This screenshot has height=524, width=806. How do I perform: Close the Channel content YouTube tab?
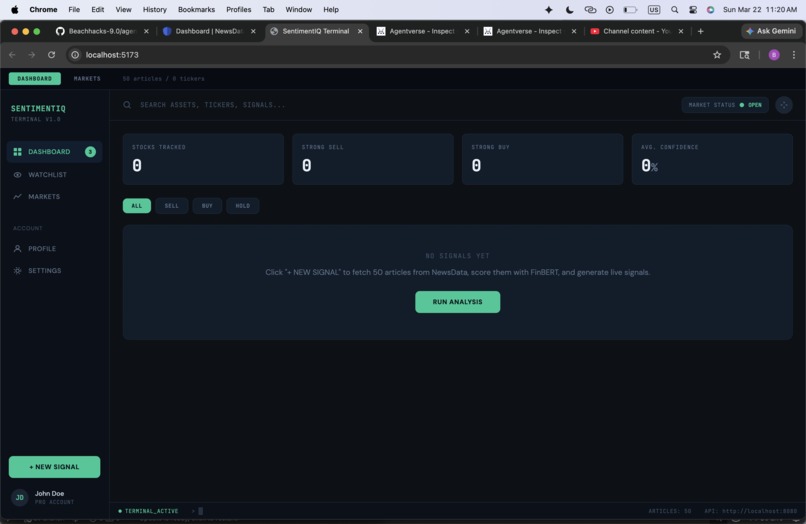681,31
